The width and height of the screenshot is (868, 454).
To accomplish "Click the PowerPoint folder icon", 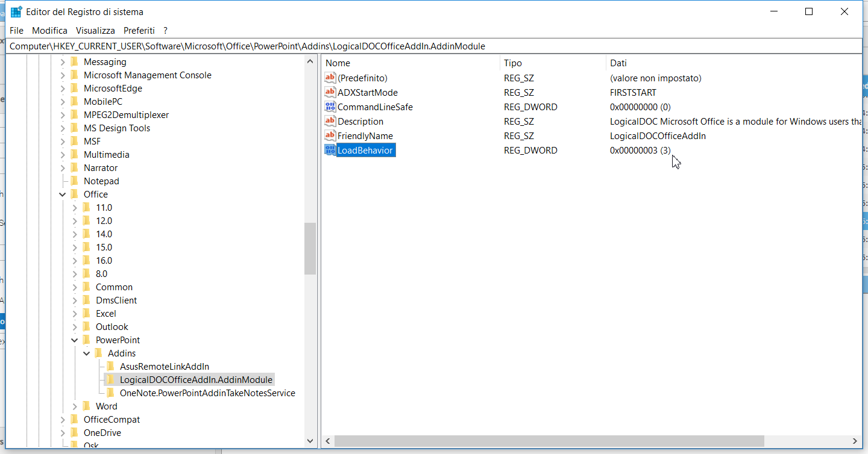I will click(x=87, y=340).
